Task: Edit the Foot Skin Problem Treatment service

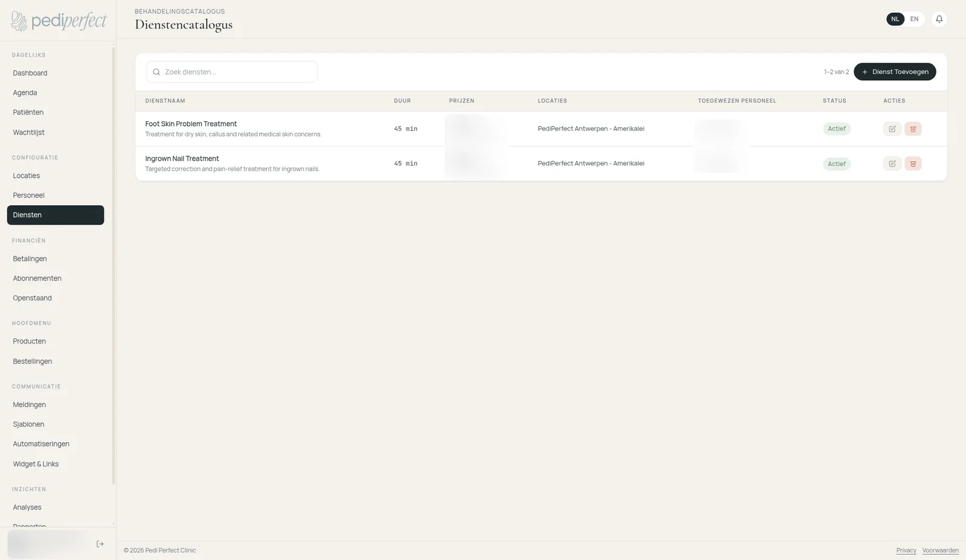Action: pos(892,129)
